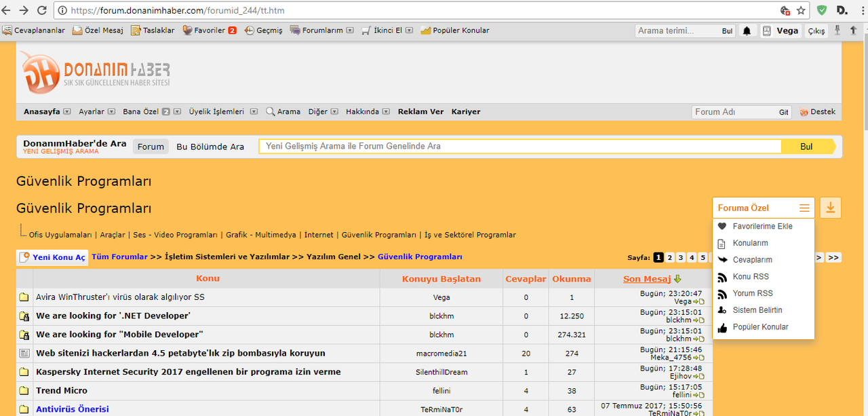Image resolution: width=868 pixels, height=416 pixels.
Task: Click the Arama terimi search field
Action: pos(678,31)
